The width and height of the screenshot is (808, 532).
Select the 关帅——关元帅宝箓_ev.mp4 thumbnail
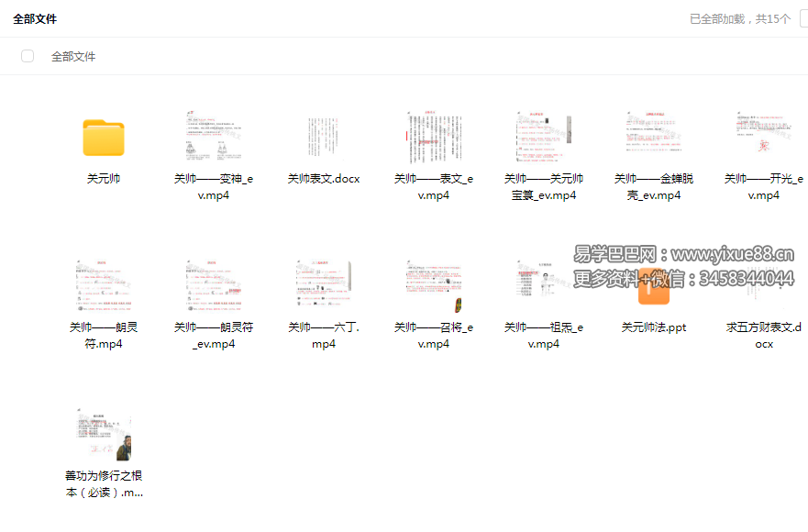pos(544,138)
